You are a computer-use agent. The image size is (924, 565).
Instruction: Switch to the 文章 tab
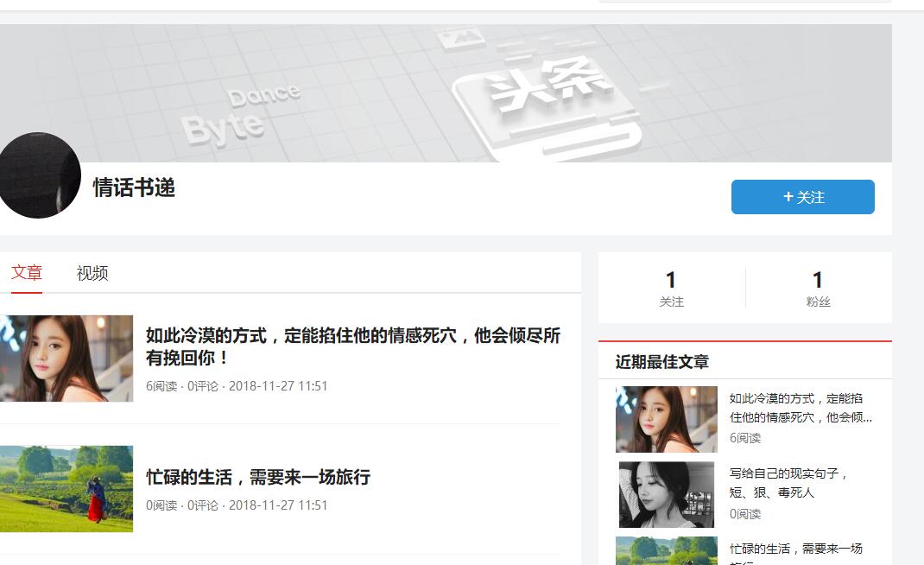(x=27, y=272)
